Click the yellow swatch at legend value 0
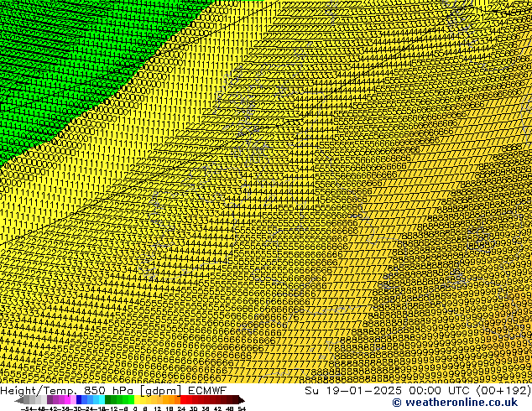The image size is (532, 411). [x=137, y=399]
